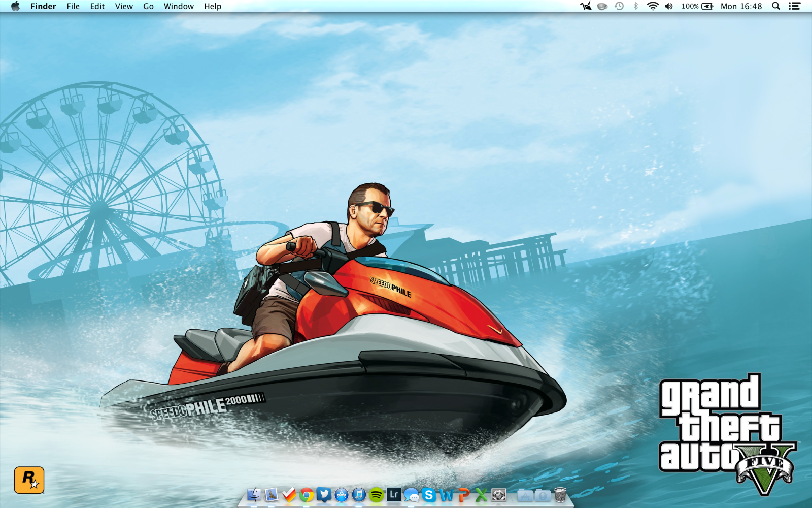Open the Bluetooth status menu
Image resolution: width=812 pixels, height=508 pixels.
[635, 6]
